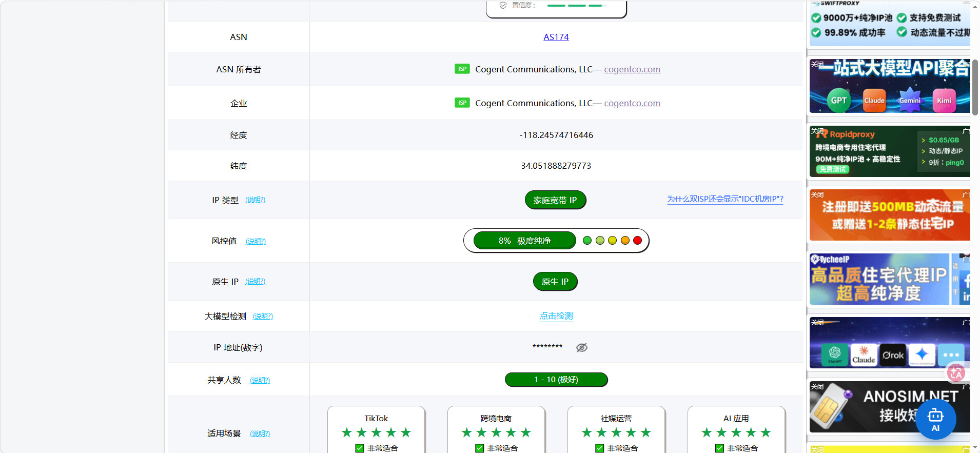Click the orange risk level dot

click(625, 241)
